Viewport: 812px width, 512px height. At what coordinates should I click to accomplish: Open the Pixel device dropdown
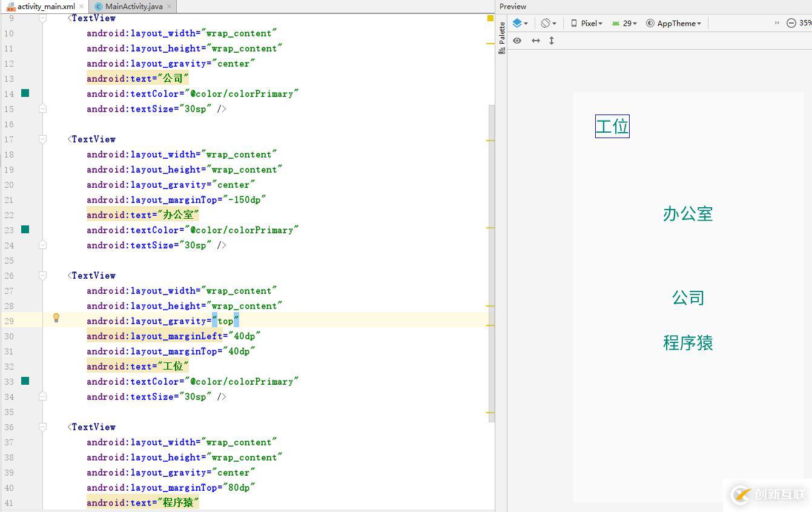[x=587, y=23]
